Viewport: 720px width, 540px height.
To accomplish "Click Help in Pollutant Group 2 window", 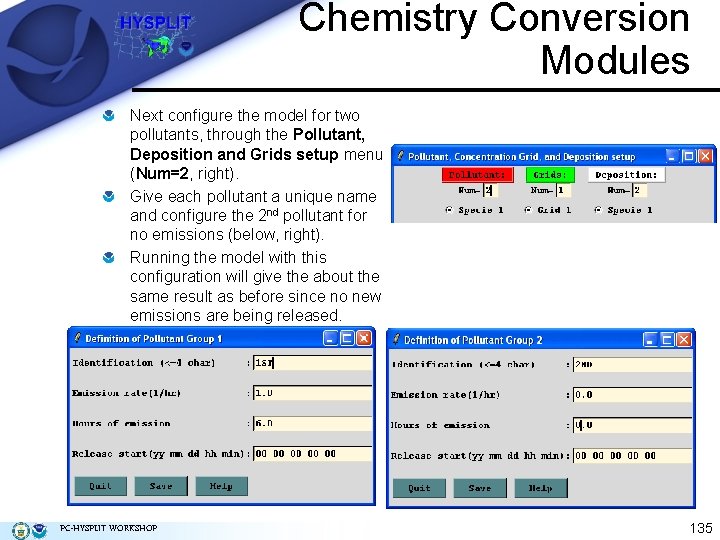I will (x=541, y=488).
